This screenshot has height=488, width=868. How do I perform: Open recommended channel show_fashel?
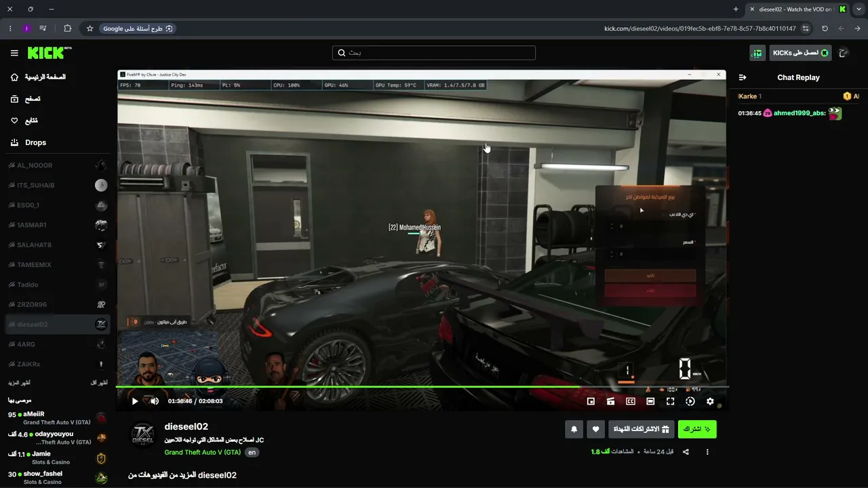[x=58, y=478]
